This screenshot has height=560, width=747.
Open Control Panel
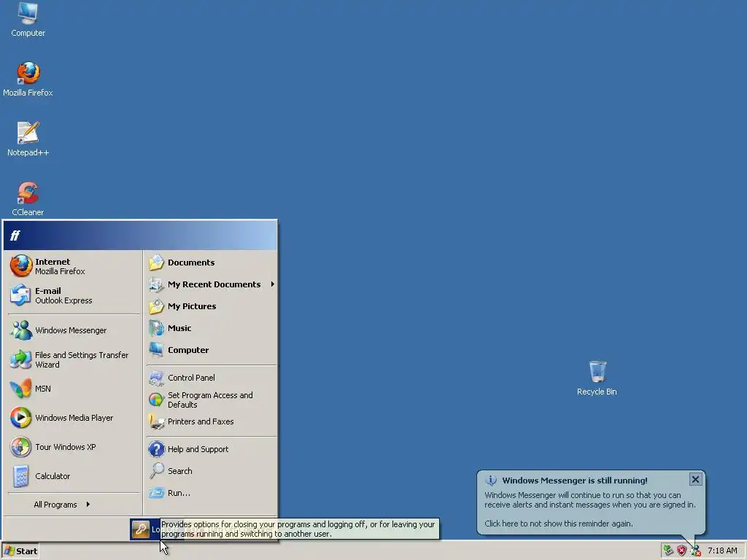pos(211,378)
